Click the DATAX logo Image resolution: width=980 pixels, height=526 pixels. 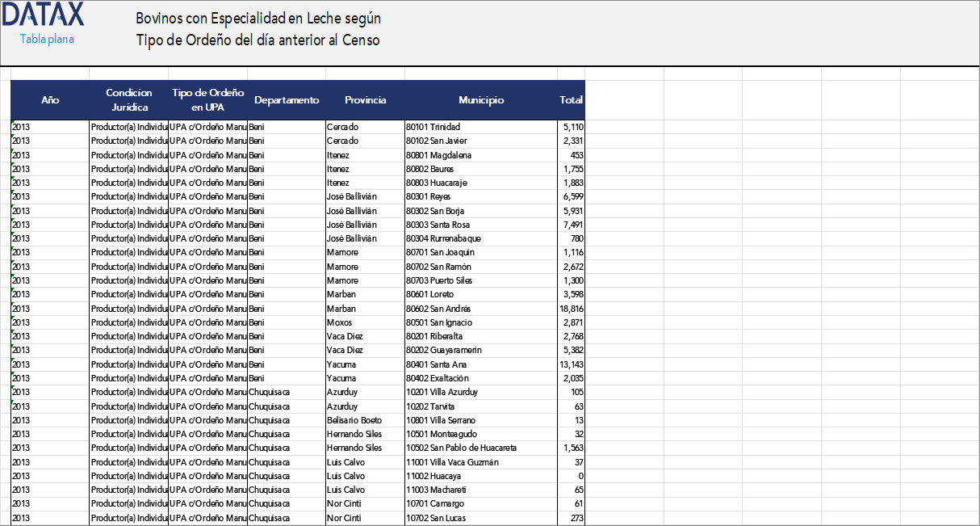[48, 15]
